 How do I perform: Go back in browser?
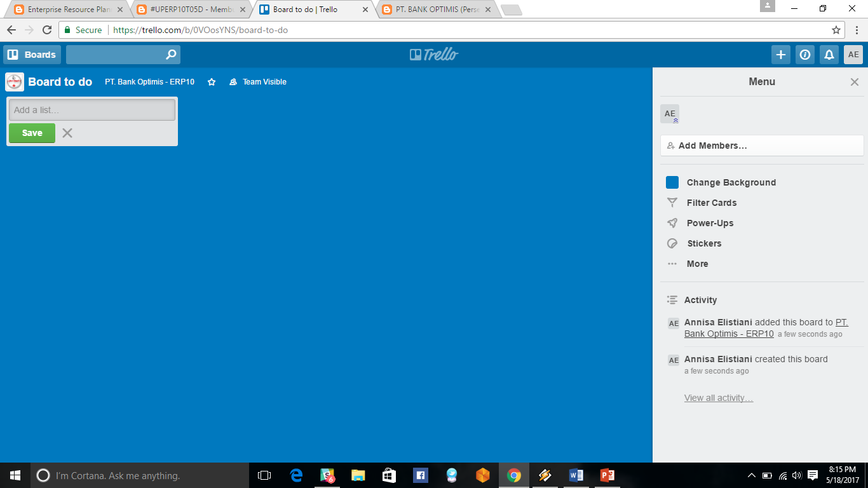[11, 30]
